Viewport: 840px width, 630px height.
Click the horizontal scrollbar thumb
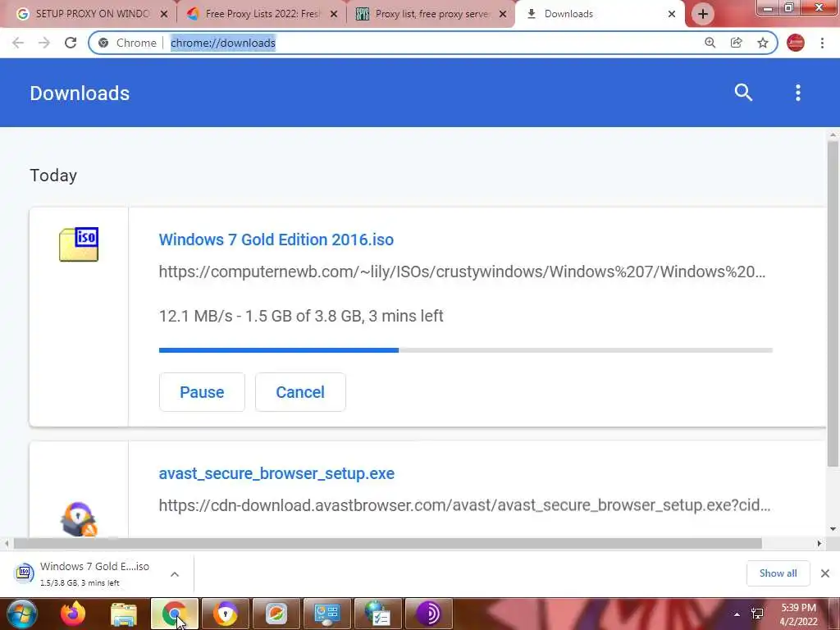(388, 544)
